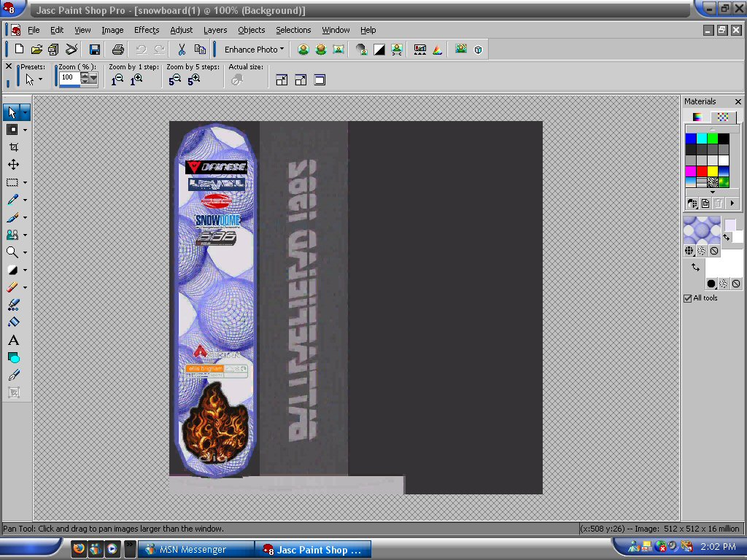Select the rectangular Selection tool
The width and height of the screenshot is (747, 560).
pyautogui.click(x=12, y=182)
